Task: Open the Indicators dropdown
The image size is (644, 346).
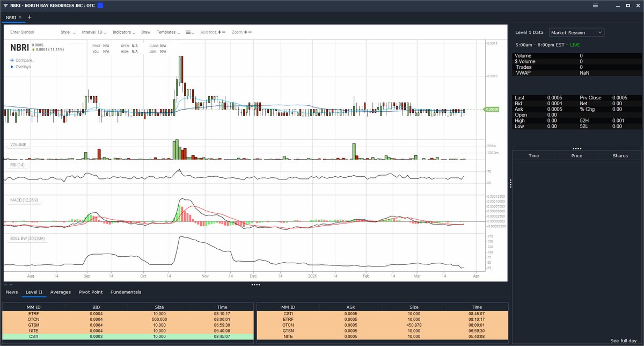Action: tap(125, 32)
